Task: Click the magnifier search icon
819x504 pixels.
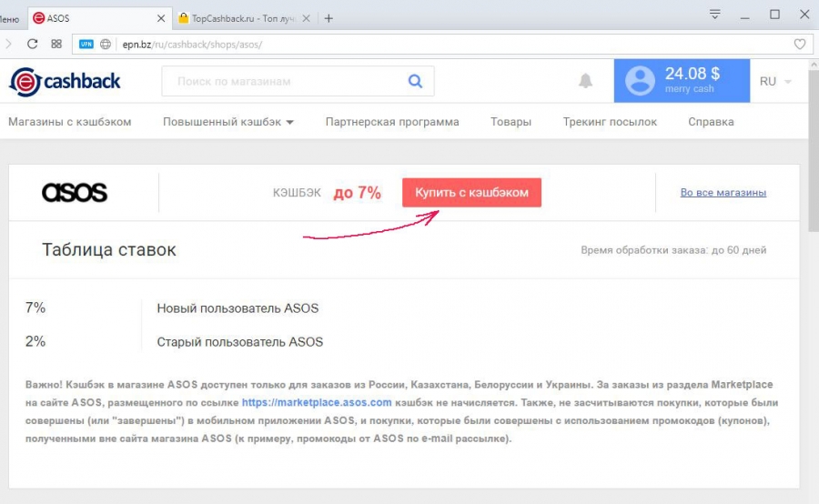Action: (x=415, y=81)
